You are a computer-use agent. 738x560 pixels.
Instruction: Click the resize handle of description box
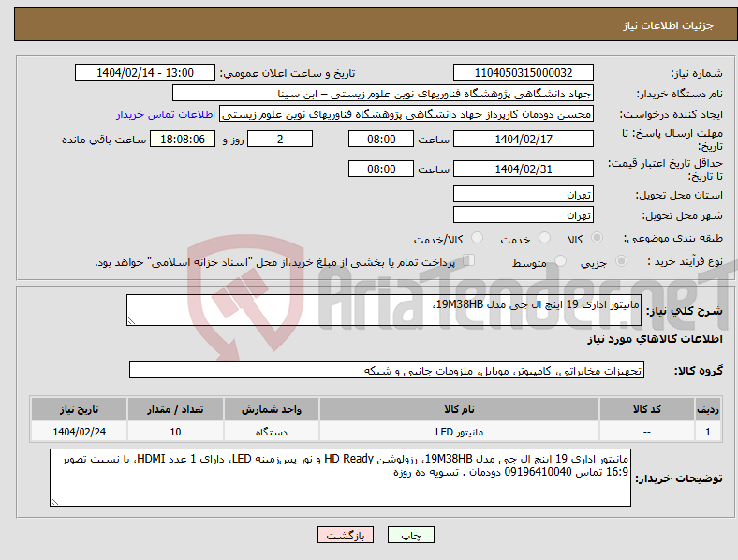[x=131, y=321]
